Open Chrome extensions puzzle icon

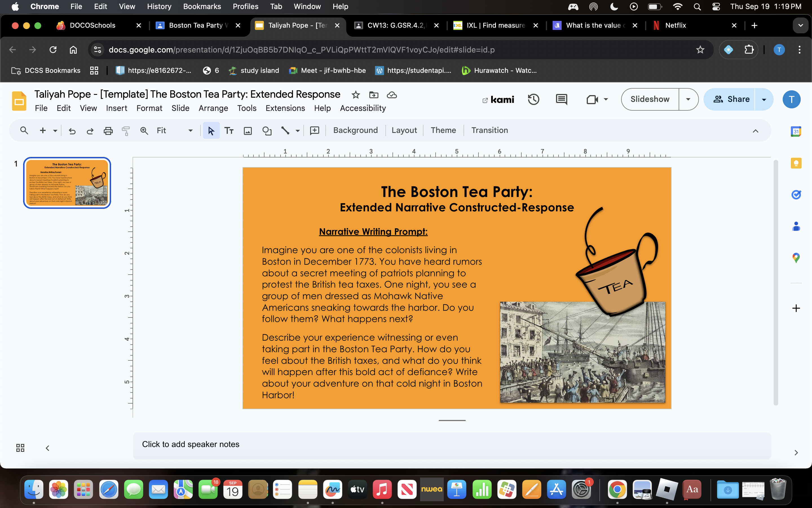[x=749, y=50]
